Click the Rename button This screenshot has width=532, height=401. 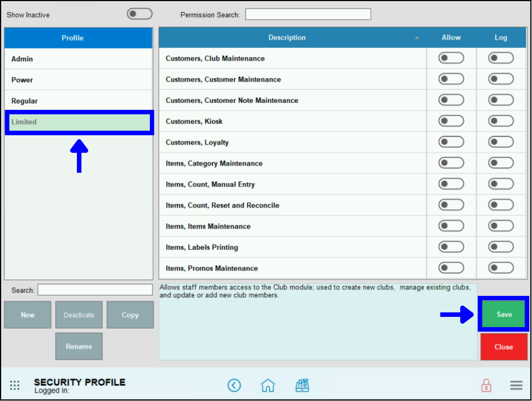[79, 346]
